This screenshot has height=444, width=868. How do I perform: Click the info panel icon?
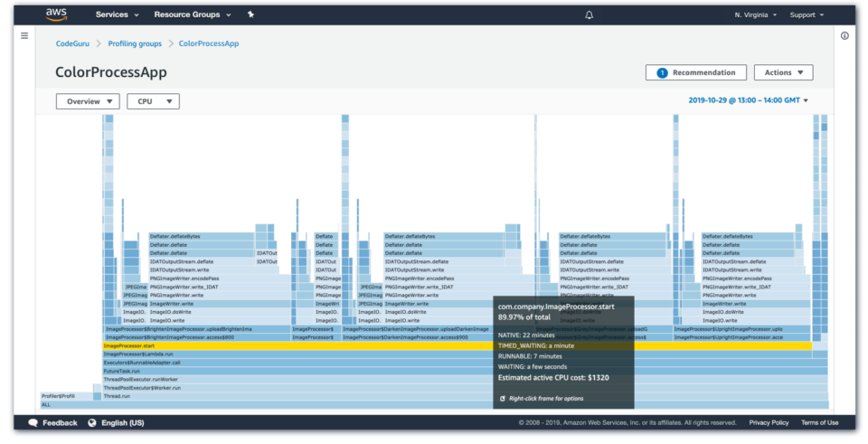[x=844, y=36]
